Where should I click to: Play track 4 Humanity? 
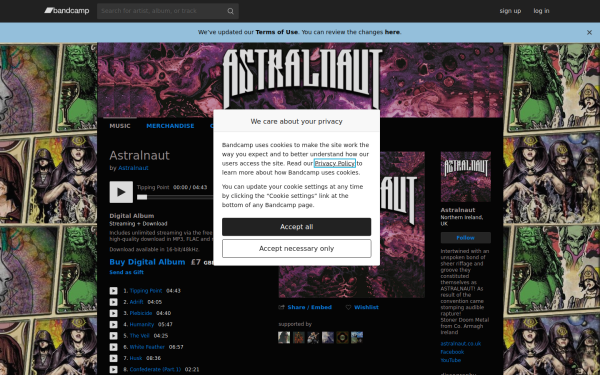pyautogui.click(x=114, y=324)
